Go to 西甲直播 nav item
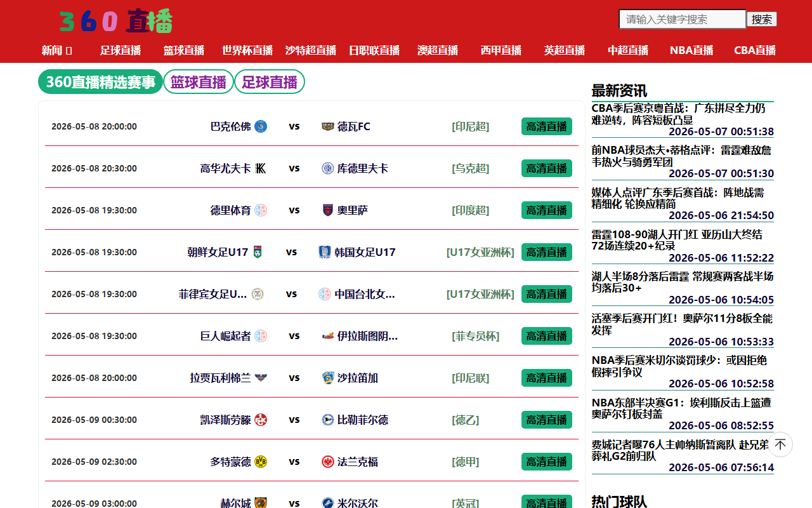 (501, 50)
